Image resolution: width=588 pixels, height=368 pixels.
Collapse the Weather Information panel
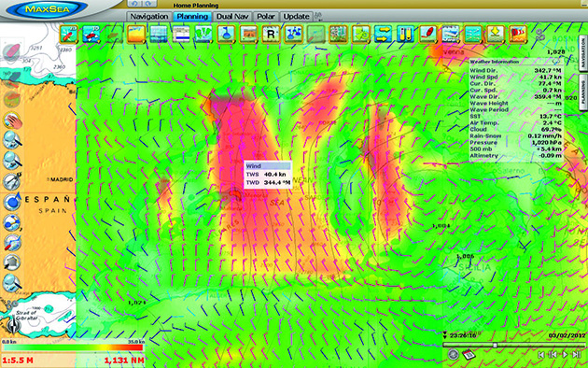point(556,62)
